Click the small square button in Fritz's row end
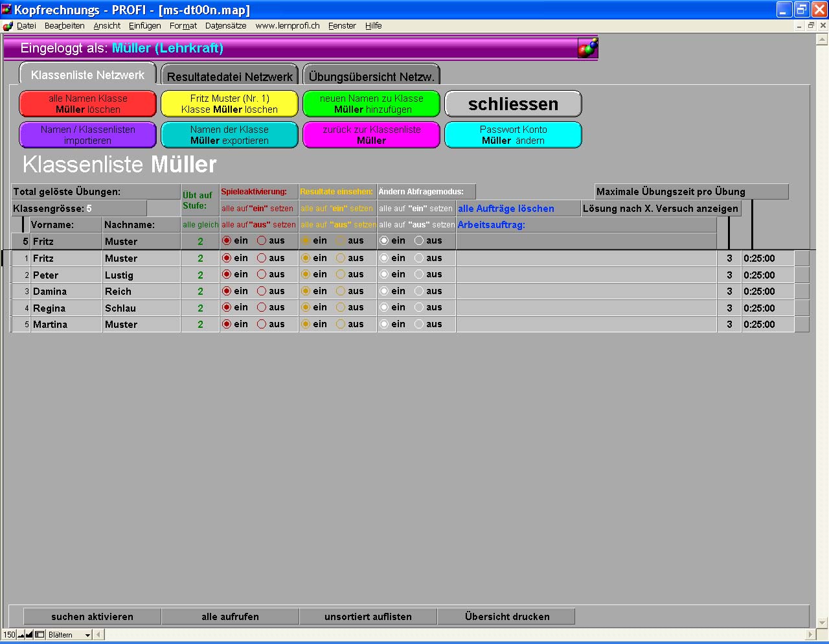Viewport: 829px width, 644px height. (802, 258)
